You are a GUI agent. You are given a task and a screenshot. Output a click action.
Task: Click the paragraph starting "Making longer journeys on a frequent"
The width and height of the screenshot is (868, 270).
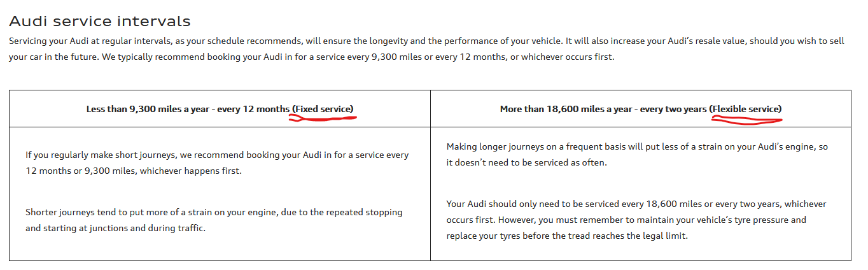pyautogui.click(x=637, y=155)
